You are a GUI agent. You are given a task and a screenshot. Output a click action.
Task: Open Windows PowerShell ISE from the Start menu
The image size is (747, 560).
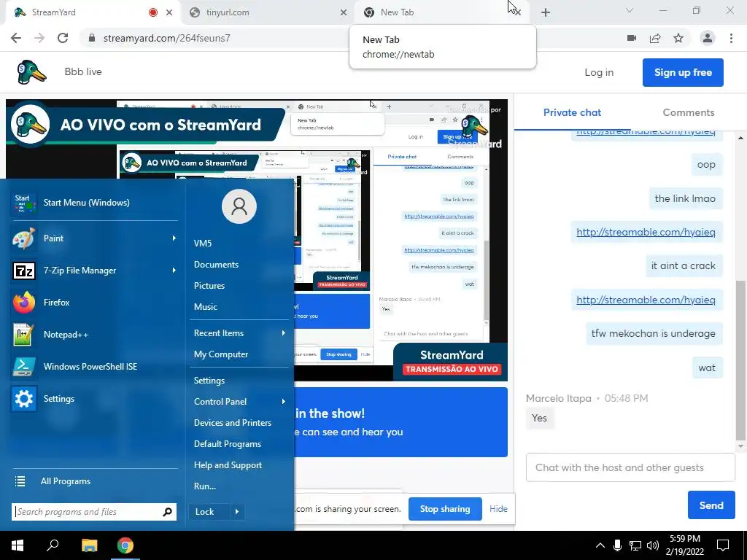[94, 366]
